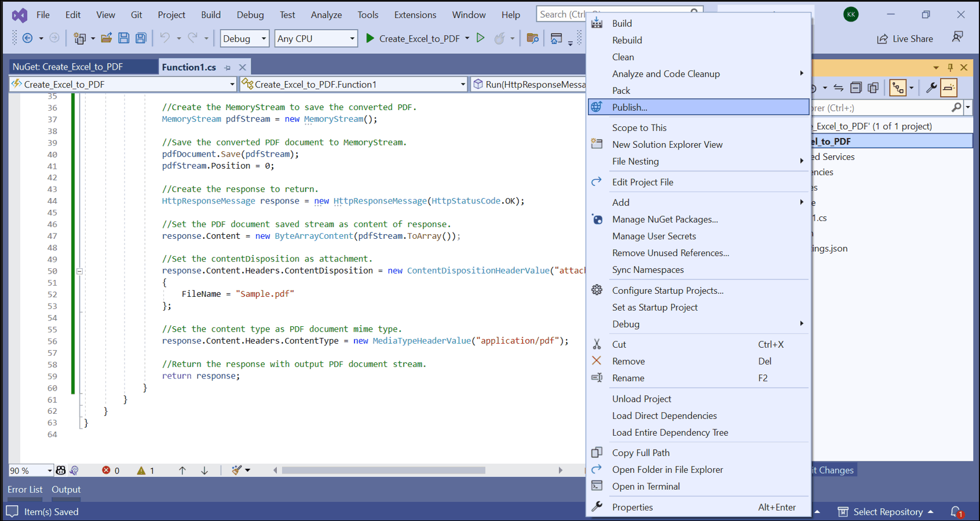Collapse the code block at line 50
This screenshot has height=521, width=980.
tap(79, 271)
